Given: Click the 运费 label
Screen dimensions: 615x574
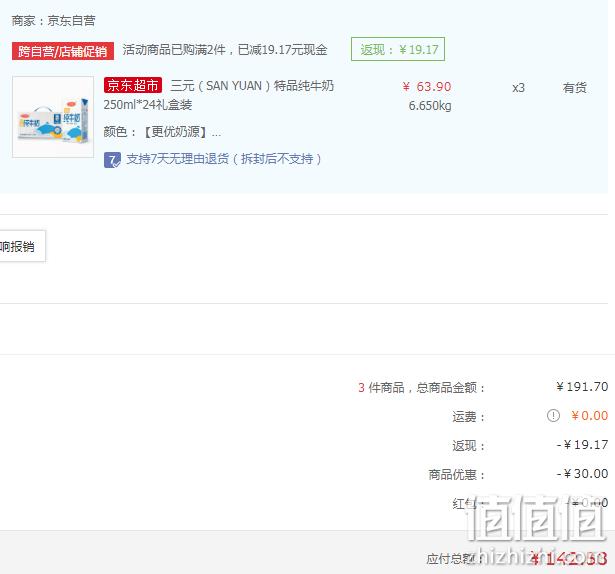Looking at the screenshot, I should click(468, 417).
